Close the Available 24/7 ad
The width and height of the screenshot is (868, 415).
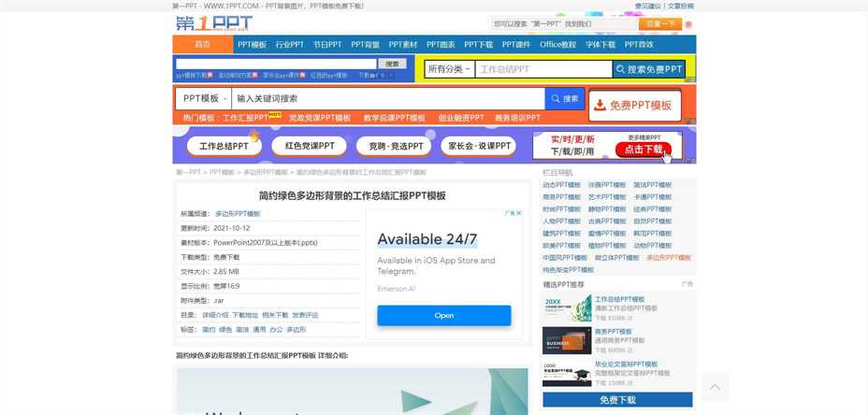click(517, 213)
